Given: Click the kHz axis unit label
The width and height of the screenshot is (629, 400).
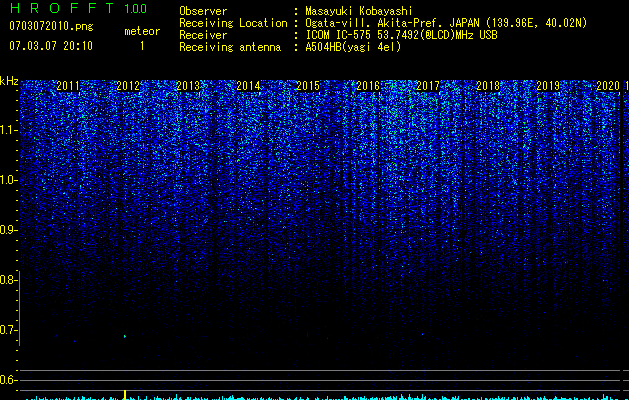Looking at the screenshot, I should tap(9, 81).
